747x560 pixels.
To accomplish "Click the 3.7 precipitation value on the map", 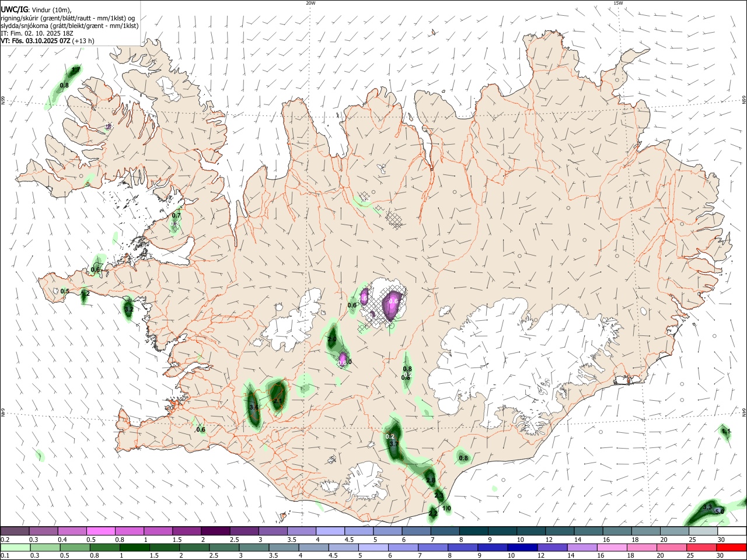I will [x=393, y=444].
